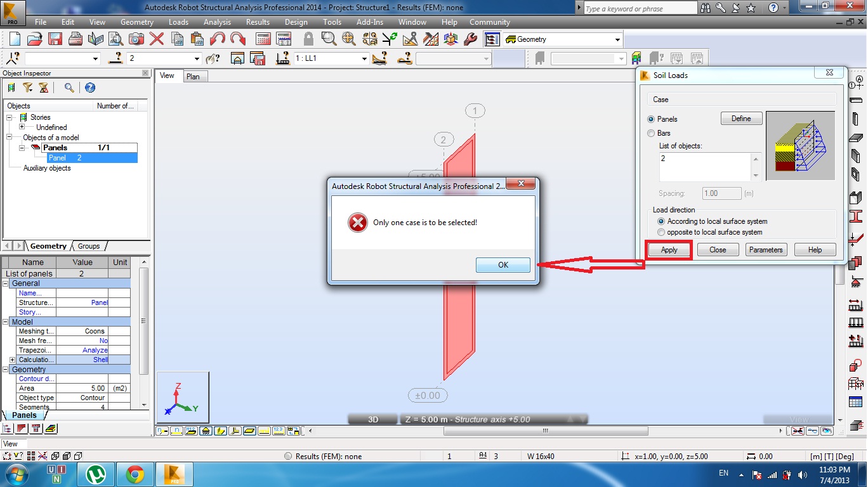Click the filter funnel icon in Object Inspector
Screen dimensions: 868x487
[27, 88]
